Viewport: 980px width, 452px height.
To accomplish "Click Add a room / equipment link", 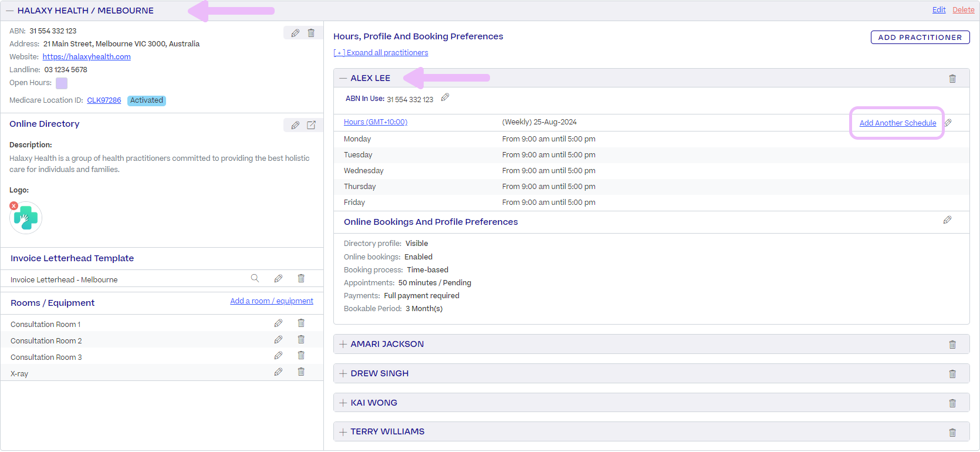I will (272, 301).
